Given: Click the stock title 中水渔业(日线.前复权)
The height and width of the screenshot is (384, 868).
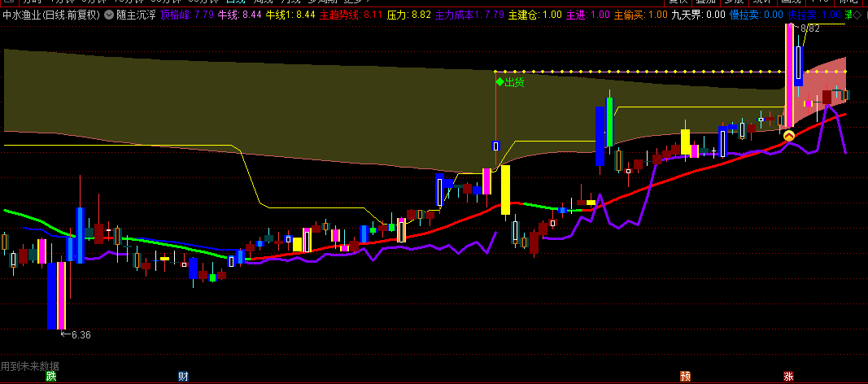Looking at the screenshot, I should click(51, 15).
